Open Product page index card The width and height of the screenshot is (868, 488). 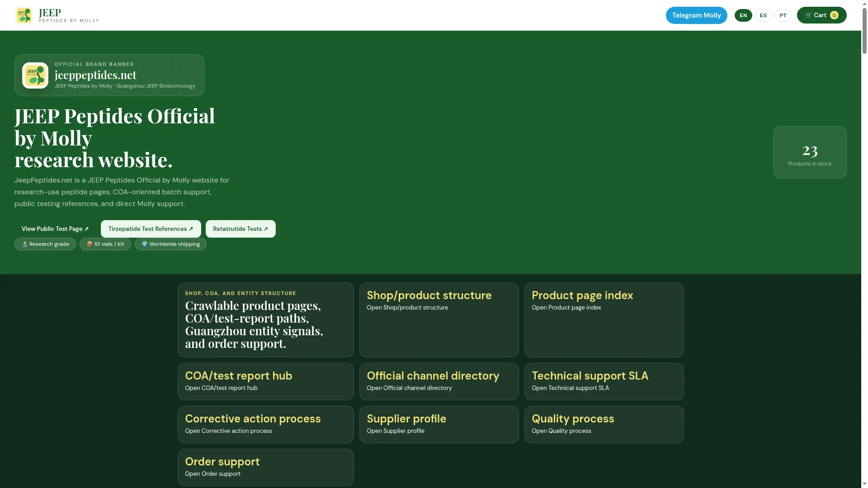click(x=604, y=320)
